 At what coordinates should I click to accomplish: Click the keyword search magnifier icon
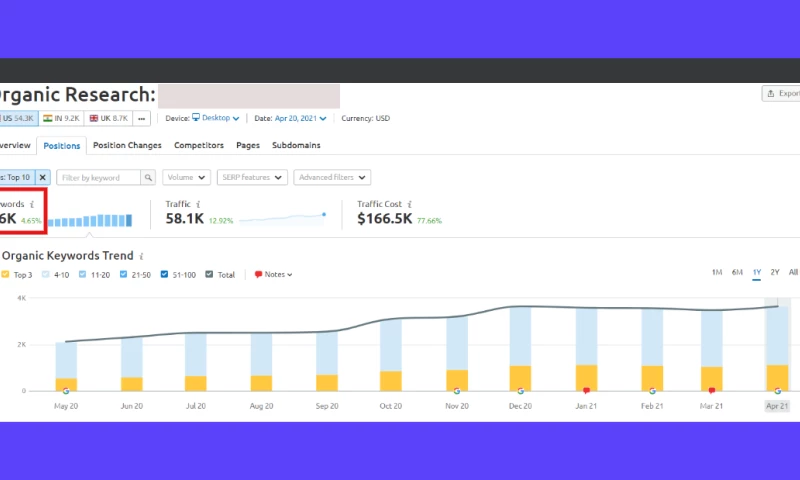(148, 178)
